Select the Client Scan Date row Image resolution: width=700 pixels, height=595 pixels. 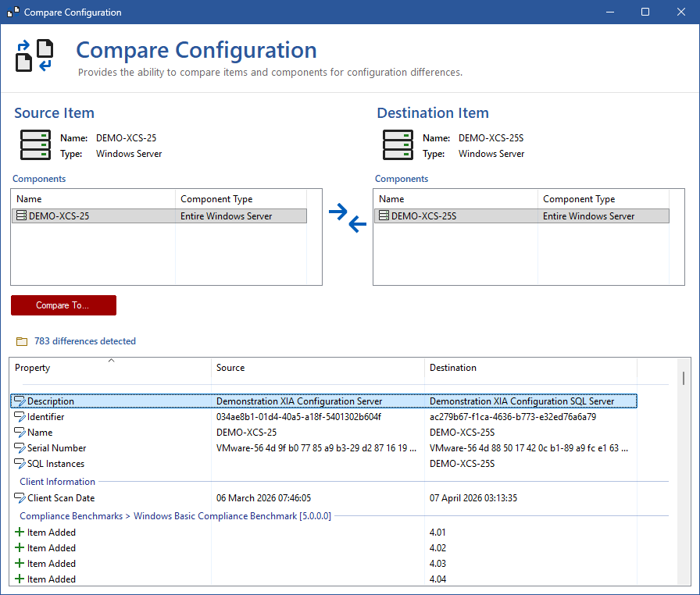click(61, 498)
